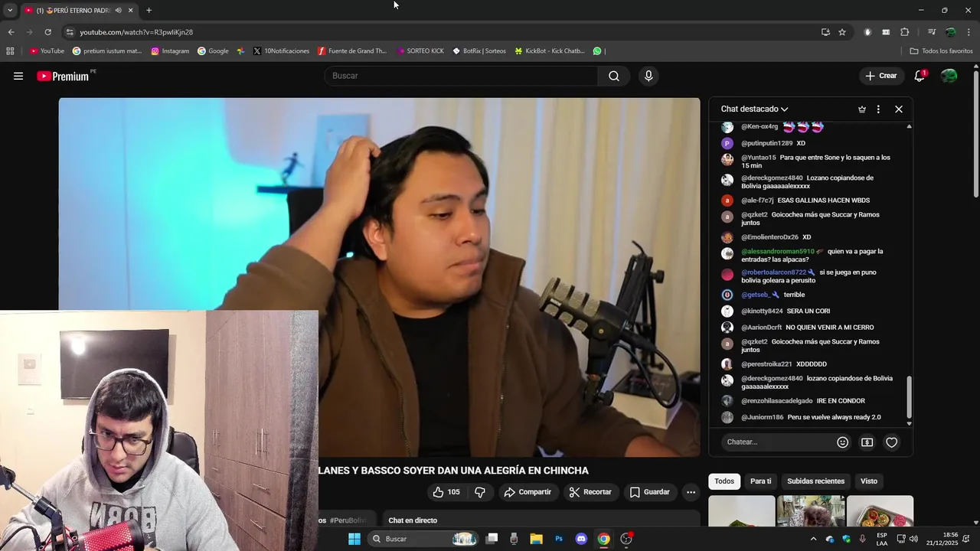Screen dimensions: 980x551
Task: Click the Crear button
Action: click(x=880, y=76)
